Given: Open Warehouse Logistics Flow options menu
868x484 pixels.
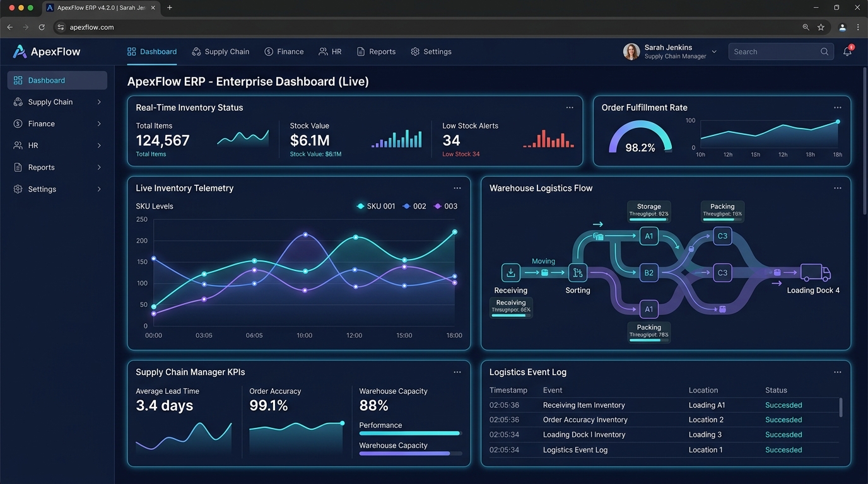Looking at the screenshot, I should tap(837, 188).
